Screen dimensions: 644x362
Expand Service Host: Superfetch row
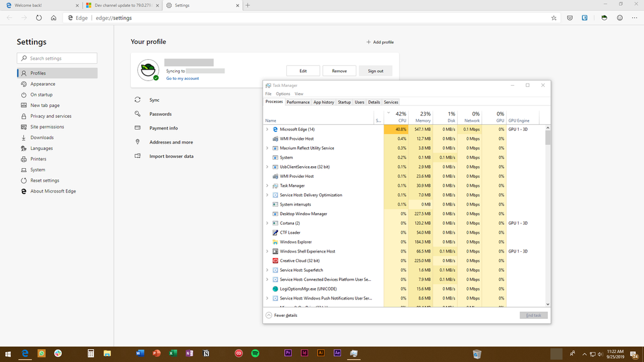tap(268, 270)
